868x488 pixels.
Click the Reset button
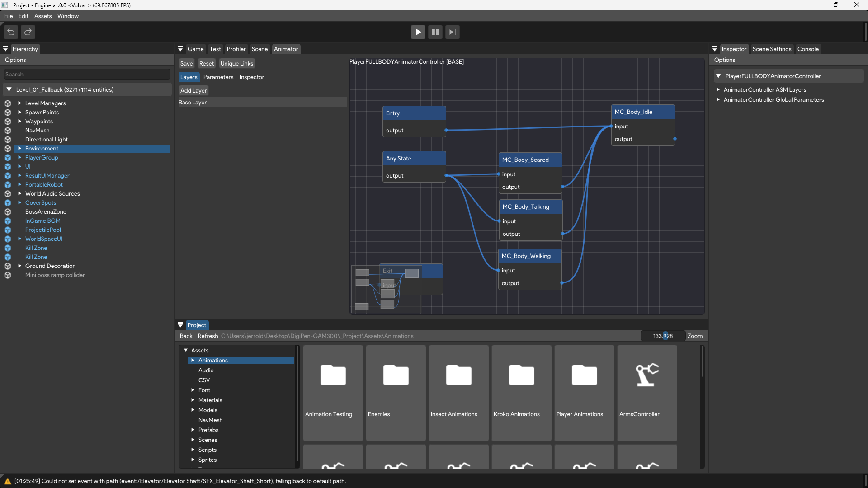point(207,63)
